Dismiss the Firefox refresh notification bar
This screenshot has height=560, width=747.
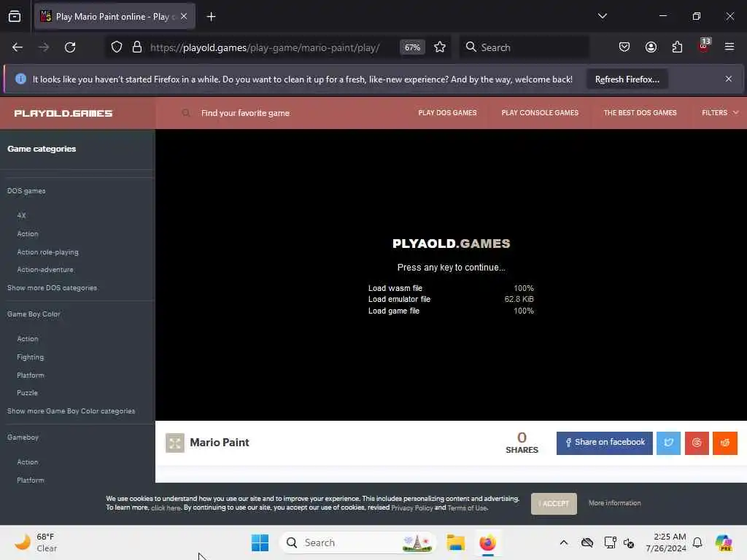coord(729,79)
